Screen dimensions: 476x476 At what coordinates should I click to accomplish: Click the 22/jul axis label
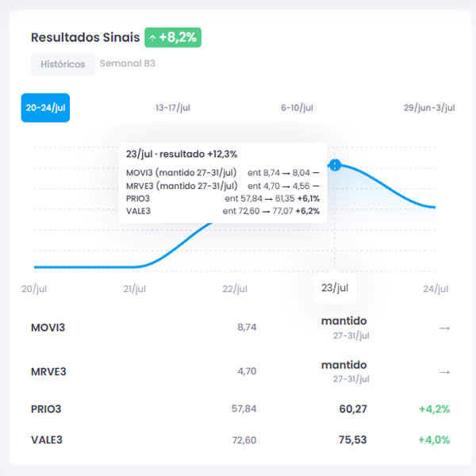[235, 289]
